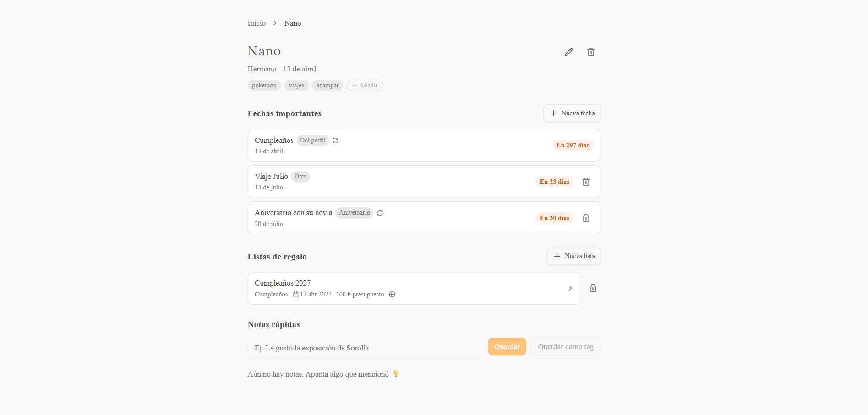Click the Fechas importantes heading

284,113
